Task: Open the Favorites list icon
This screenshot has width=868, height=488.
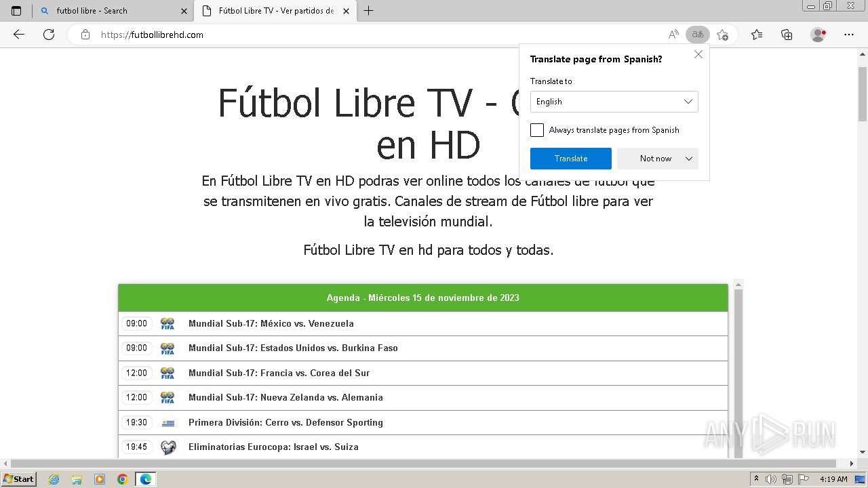Action: pyautogui.click(x=757, y=35)
